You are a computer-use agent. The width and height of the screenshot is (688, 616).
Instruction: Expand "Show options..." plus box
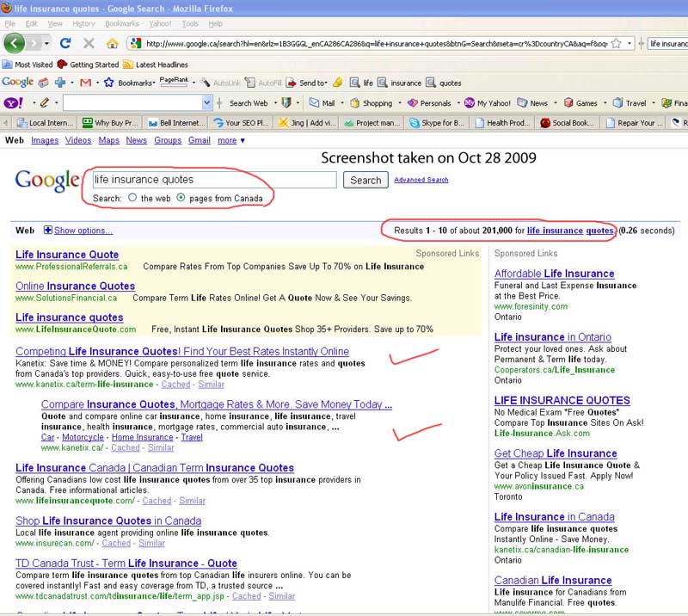pos(48,231)
